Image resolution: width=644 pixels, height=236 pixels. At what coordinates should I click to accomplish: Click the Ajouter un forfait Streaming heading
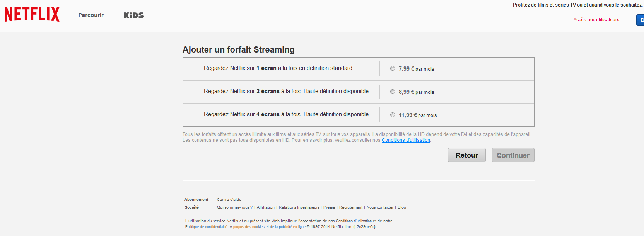239,49
